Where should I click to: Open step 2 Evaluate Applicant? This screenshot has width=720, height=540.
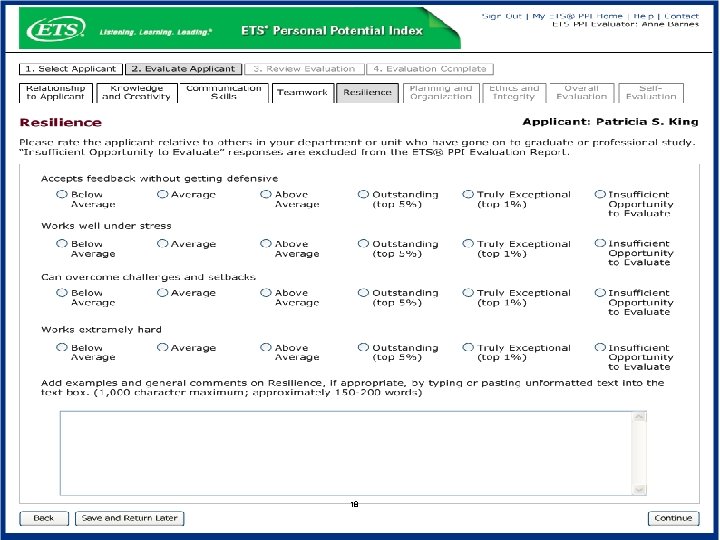[x=184, y=69]
